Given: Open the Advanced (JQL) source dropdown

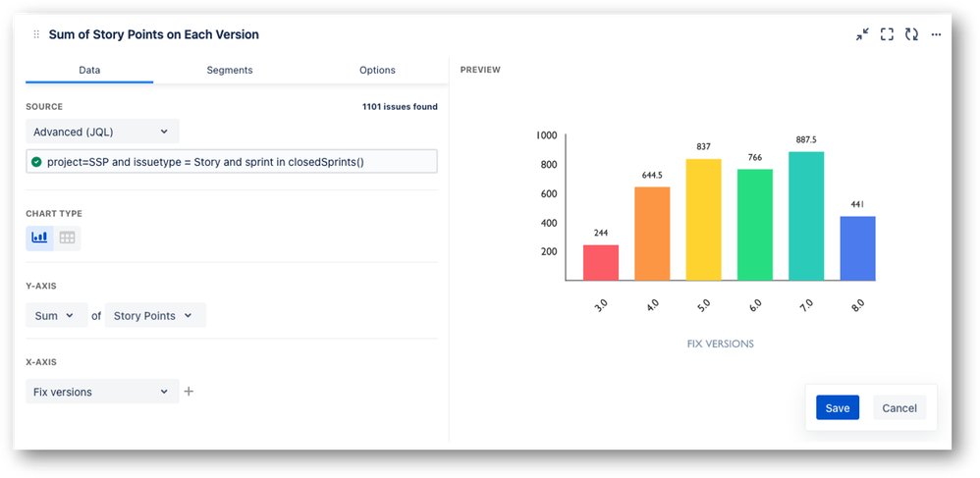Looking at the screenshot, I should tap(102, 132).
